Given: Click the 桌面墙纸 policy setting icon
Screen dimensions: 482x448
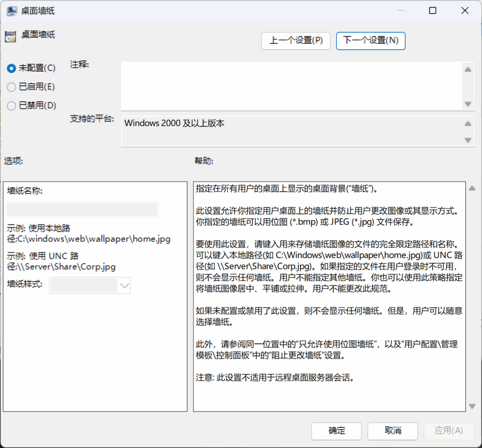Looking at the screenshot, I should click(10, 36).
